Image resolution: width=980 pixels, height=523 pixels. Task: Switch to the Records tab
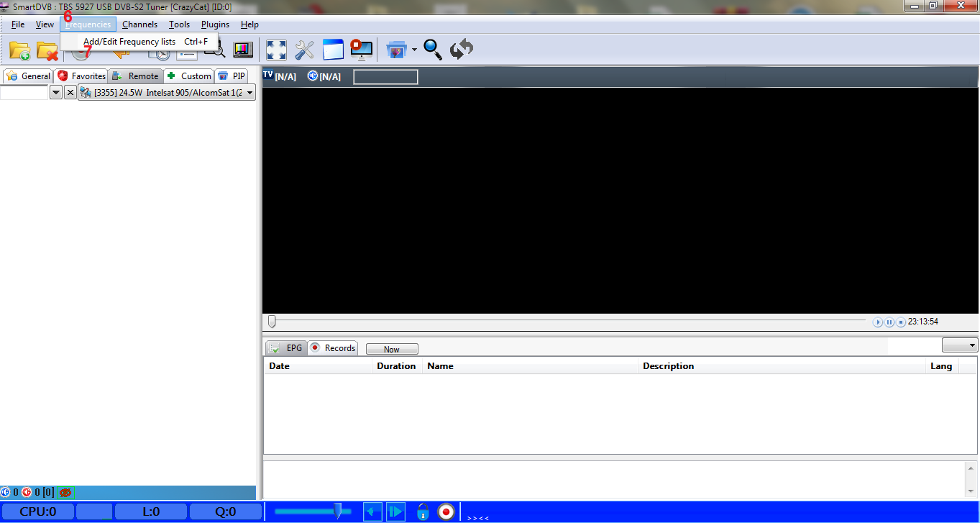tap(333, 347)
